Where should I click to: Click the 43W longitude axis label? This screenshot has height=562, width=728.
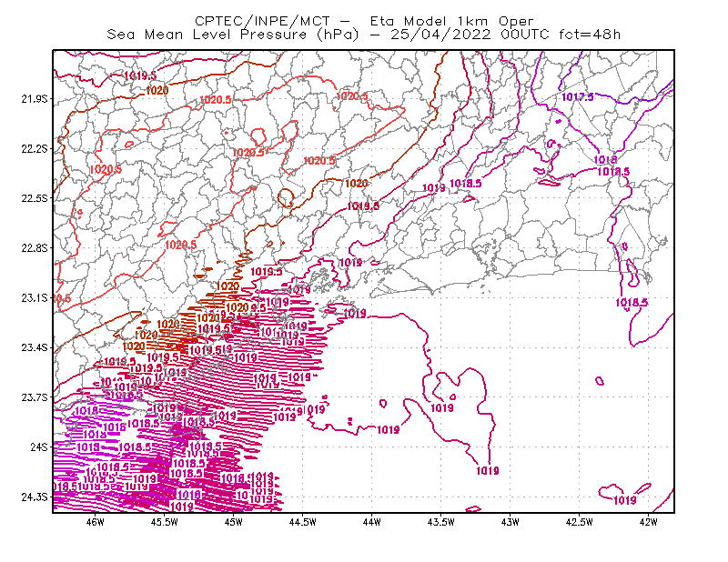(x=510, y=522)
